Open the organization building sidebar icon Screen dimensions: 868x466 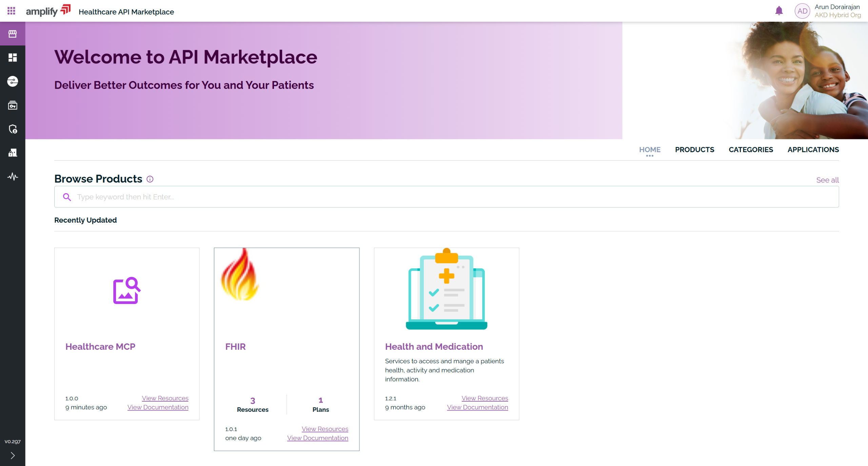coord(13,153)
